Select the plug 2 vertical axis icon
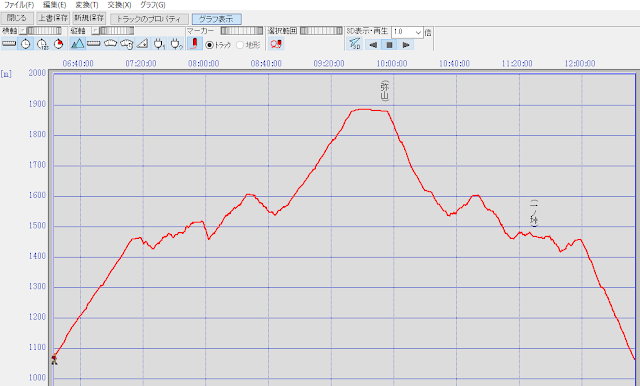The height and width of the screenshot is (386, 640). pyautogui.click(x=176, y=44)
